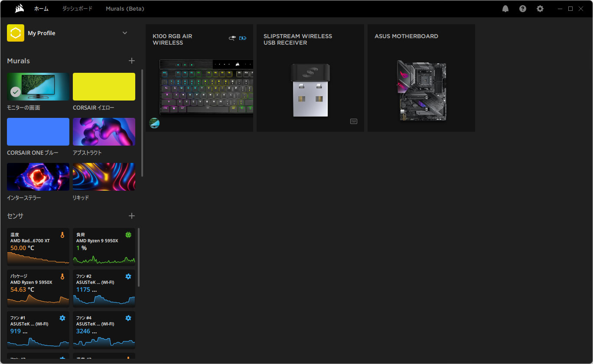Open the 負荷 AMD Ryzen load graph
The height and width of the screenshot is (364, 593).
104,259
